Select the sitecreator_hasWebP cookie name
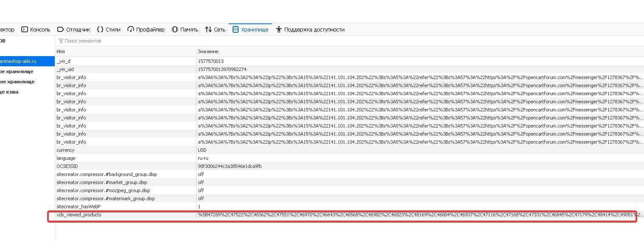644x241 pixels. click(78, 207)
